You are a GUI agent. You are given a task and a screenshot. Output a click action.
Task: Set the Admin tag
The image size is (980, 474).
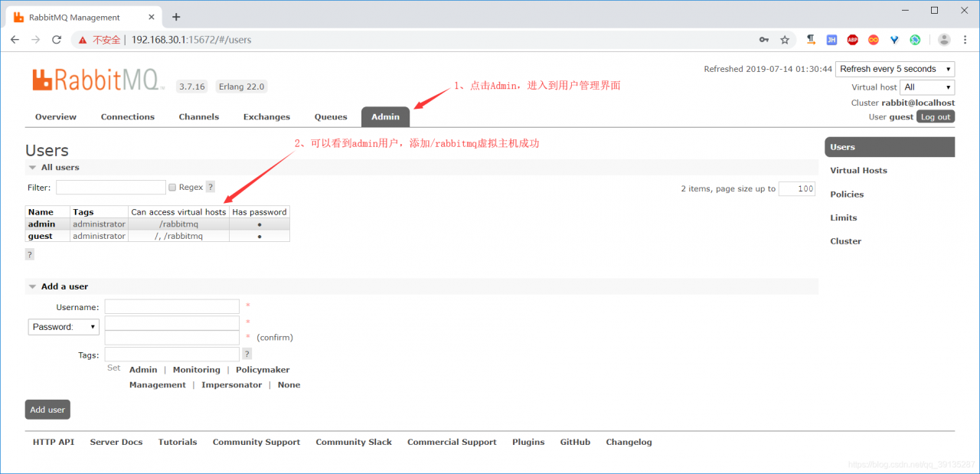click(x=143, y=370)
